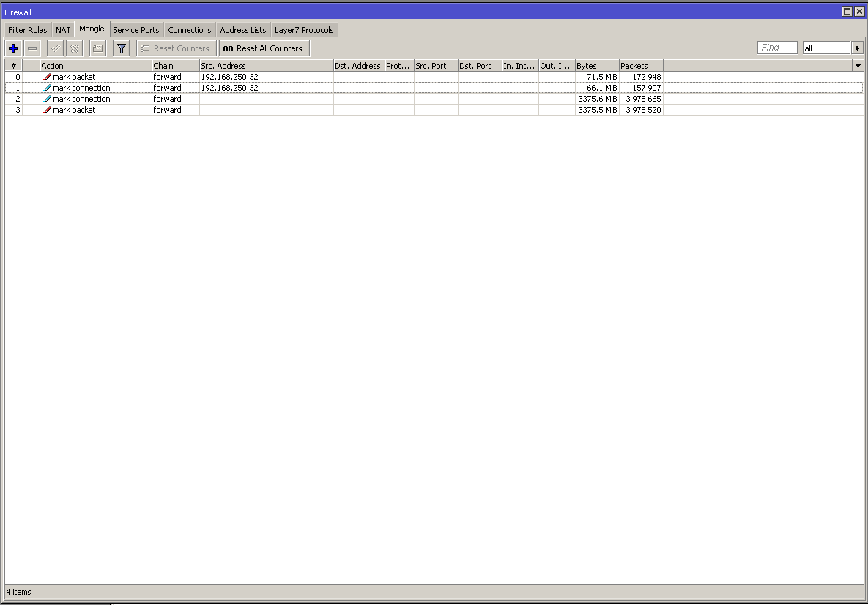Sort by the Action column header
The height and width of the screenshot is (605, 868).
[x=96, y=66]
